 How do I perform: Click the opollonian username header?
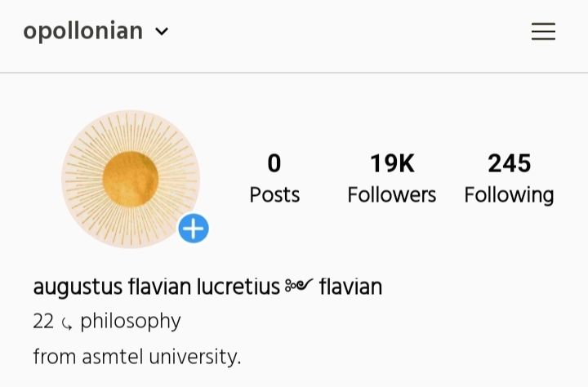[x=82, y=31]
